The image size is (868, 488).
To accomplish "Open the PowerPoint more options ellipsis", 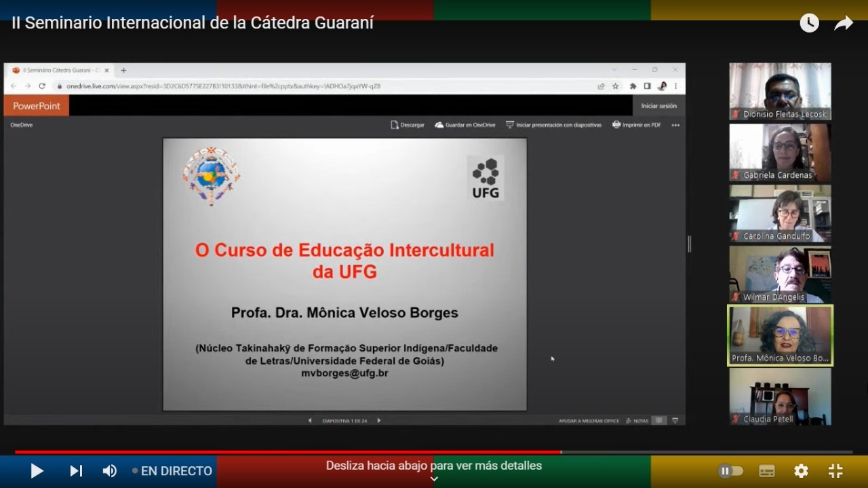I will 675,125.
